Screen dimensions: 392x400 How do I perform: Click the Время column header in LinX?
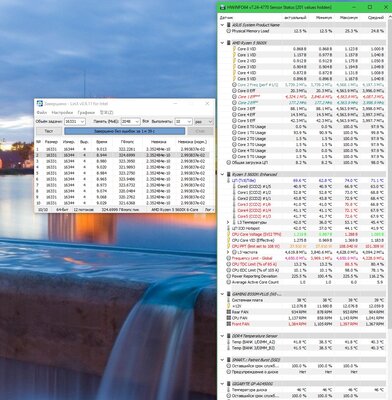102,142
